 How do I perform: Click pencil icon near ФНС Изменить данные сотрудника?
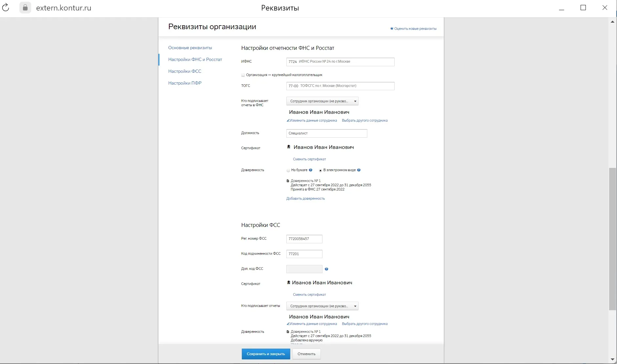tap(288, 121)
